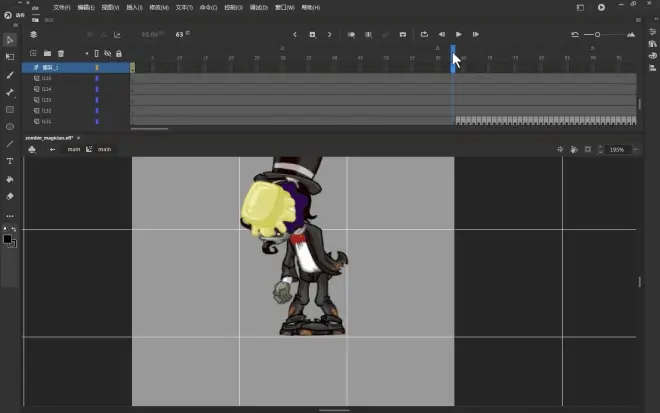This screenshot has width=660, height=413.
Task: Select layer l135 in timeline
Action: click(76, 78)
